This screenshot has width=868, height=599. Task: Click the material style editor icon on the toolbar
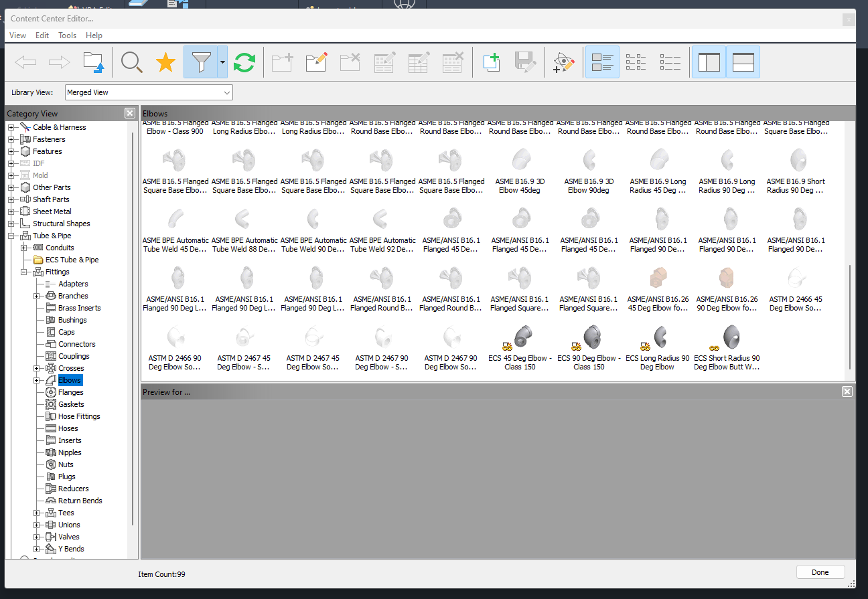[x=563, y=62]
